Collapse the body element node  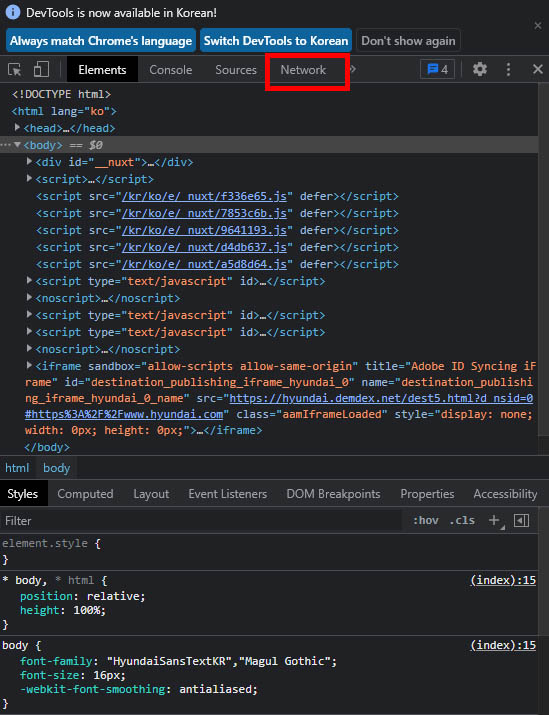[17, 145]
